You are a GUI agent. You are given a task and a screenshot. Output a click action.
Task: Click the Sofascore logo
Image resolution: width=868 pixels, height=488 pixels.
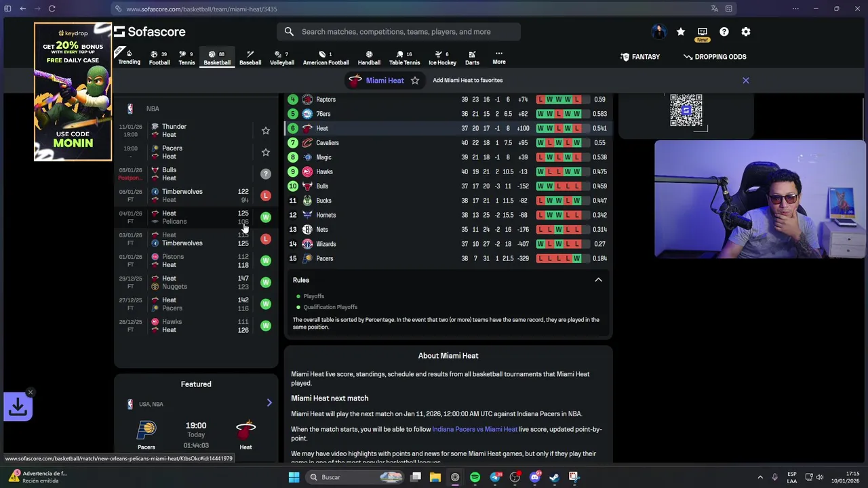point(149,32)
